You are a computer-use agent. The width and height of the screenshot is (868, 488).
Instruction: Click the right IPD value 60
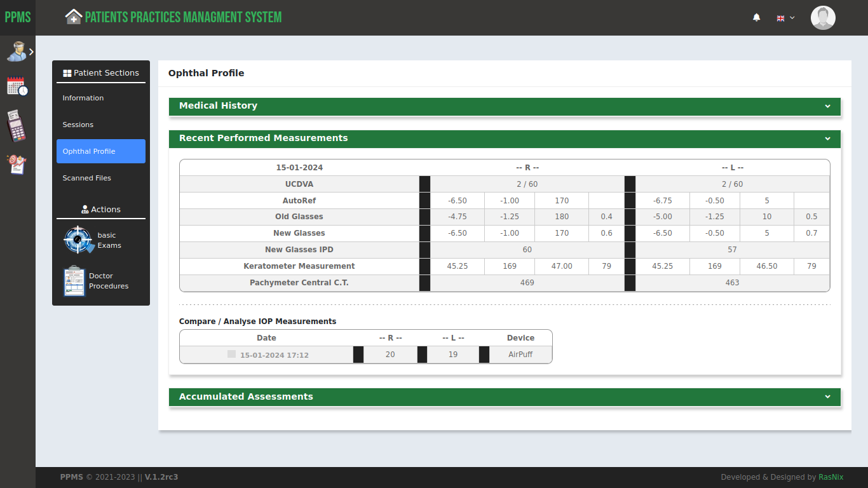[x=527, y=250]
